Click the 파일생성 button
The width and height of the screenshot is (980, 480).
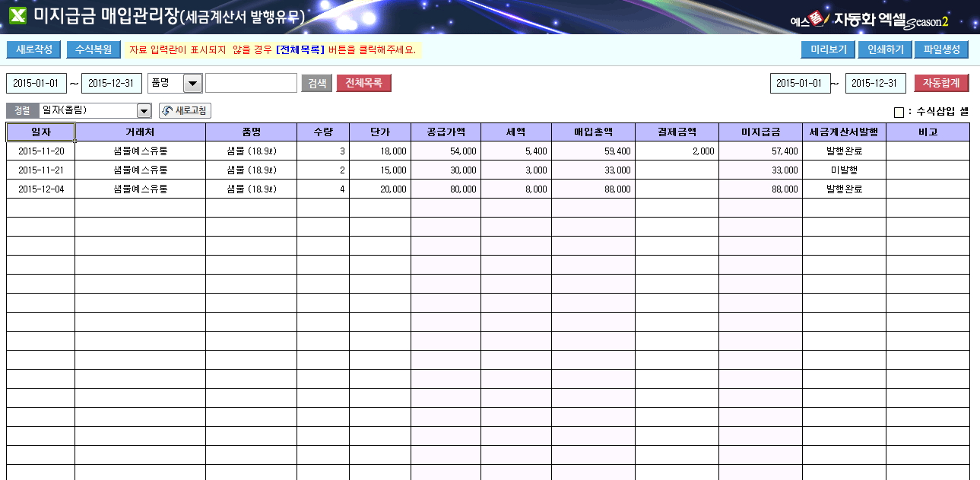coord(941,50)
